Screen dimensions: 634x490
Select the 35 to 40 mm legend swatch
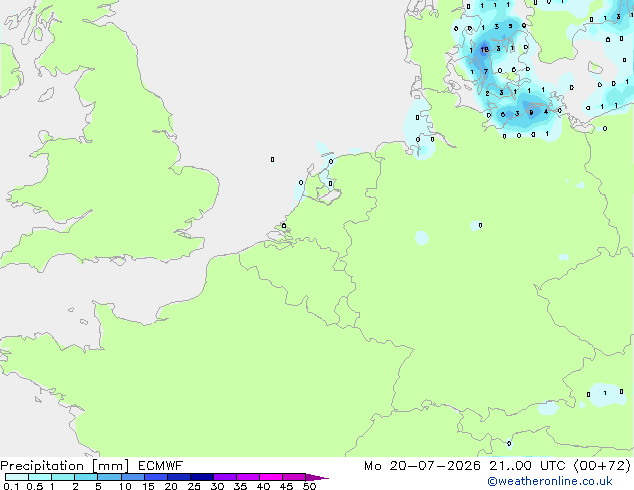[x=248, y=477]
